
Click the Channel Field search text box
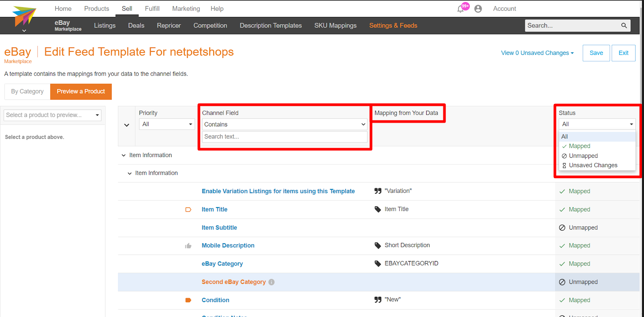[x=285, y=137]
